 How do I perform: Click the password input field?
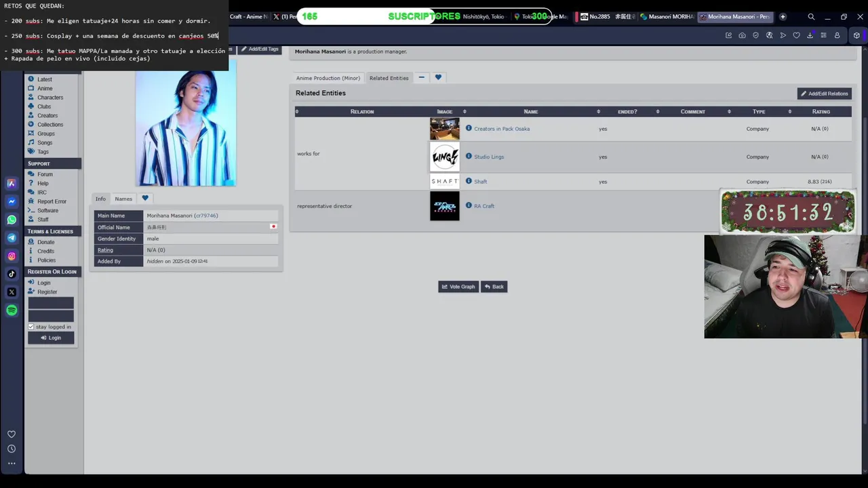[51, 316]
